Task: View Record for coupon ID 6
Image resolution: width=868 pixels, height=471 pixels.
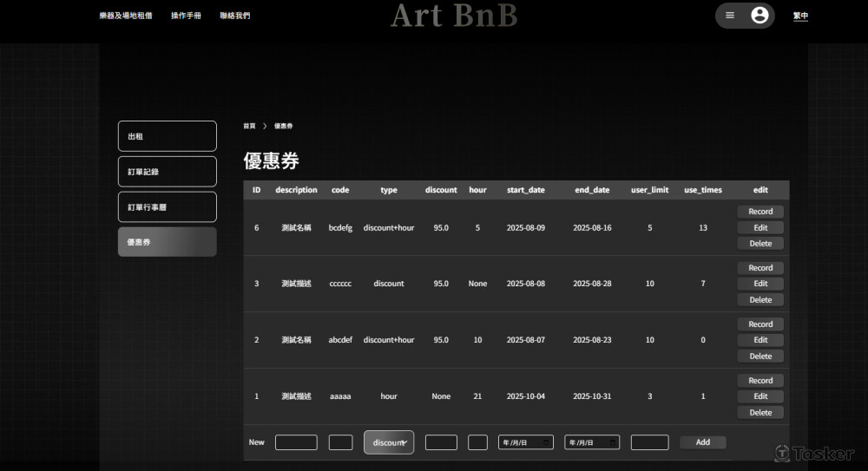Action: pyautogui.click(x=760, y=212)
